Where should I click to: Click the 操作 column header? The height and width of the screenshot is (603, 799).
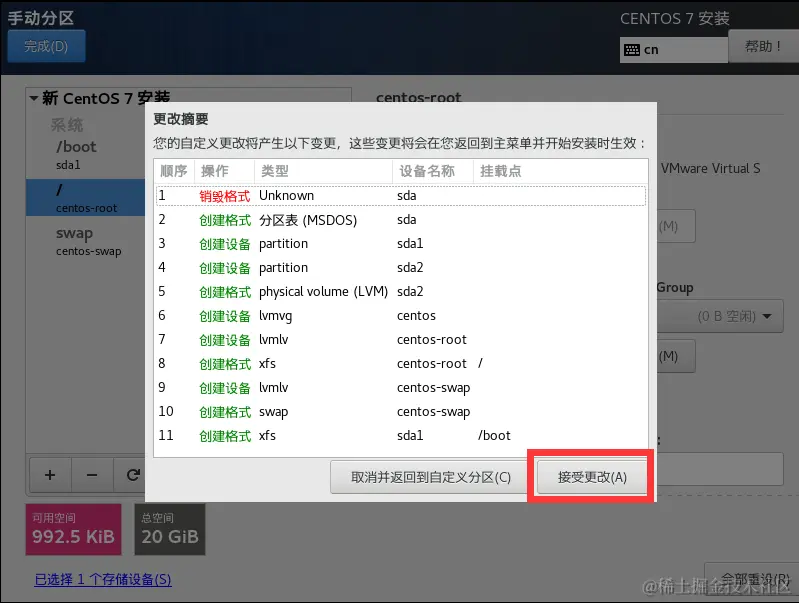[224, 171]
